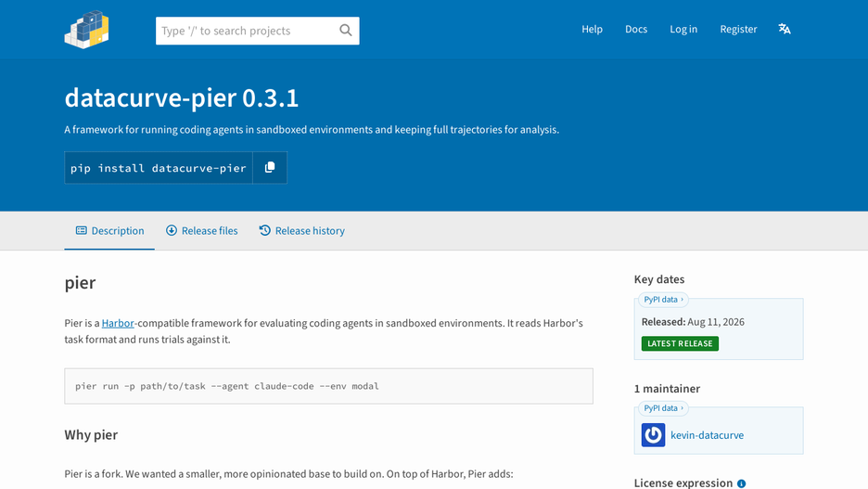Click the 1 maintainer heading
The width and height of the screenshot is (868, 489).
point(667,389)
